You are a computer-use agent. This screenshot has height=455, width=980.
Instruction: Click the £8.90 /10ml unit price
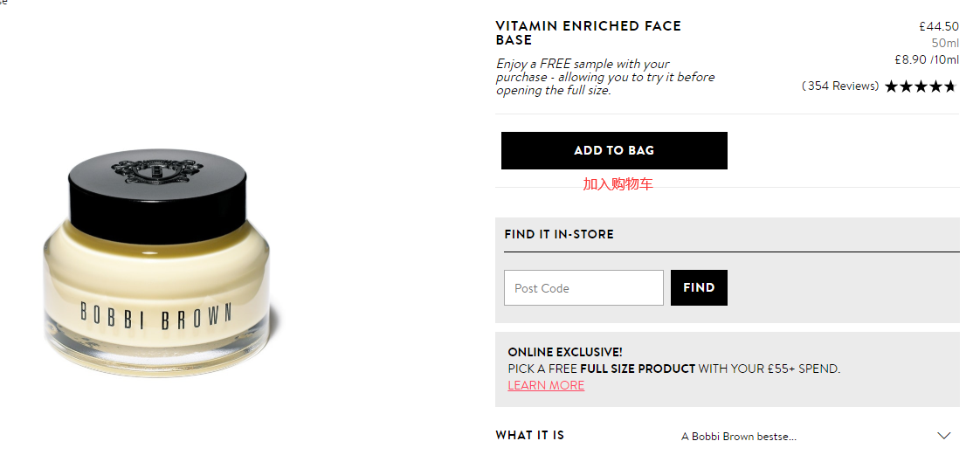click(926, 59)
